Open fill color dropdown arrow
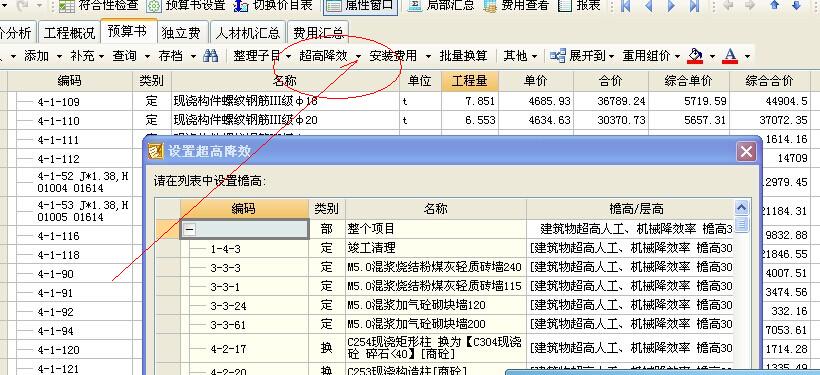 pos(712,56)
